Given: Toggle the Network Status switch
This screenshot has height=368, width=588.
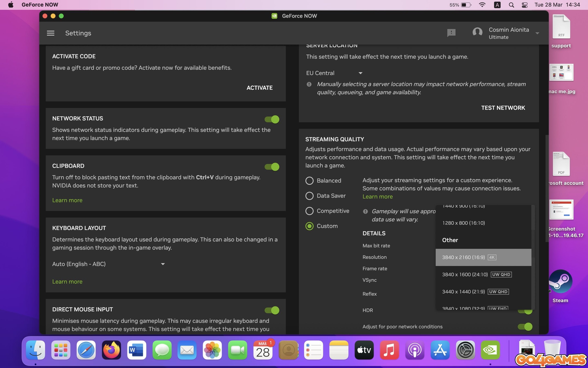Looking at the screenshot, I should [272, 119].
